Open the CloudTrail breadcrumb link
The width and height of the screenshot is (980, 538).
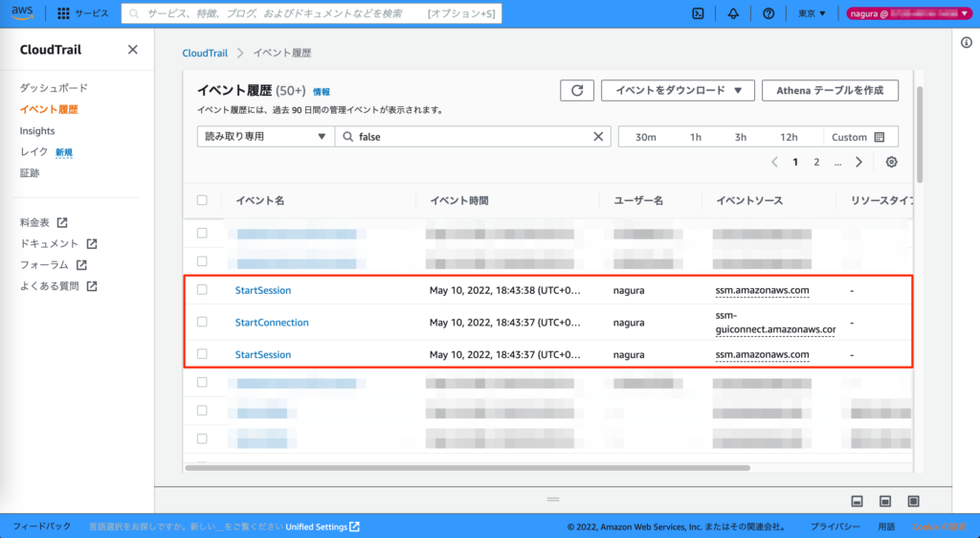tap(205, 53)
